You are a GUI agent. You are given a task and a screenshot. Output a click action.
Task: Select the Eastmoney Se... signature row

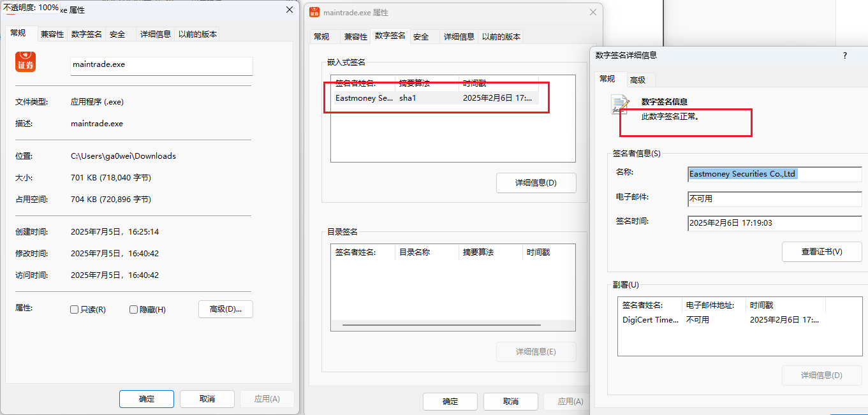(436, 98)
